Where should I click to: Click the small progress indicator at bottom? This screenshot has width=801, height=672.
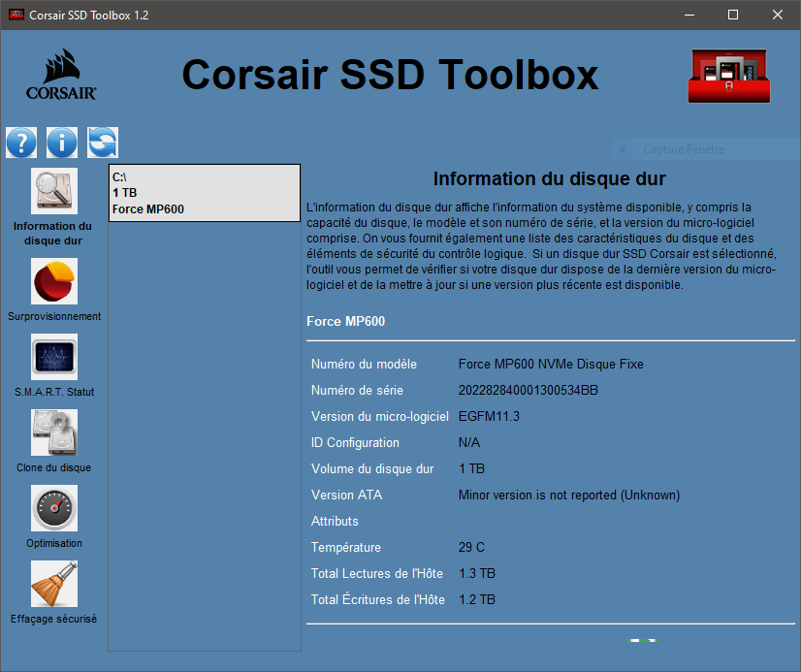pos(643,640)
